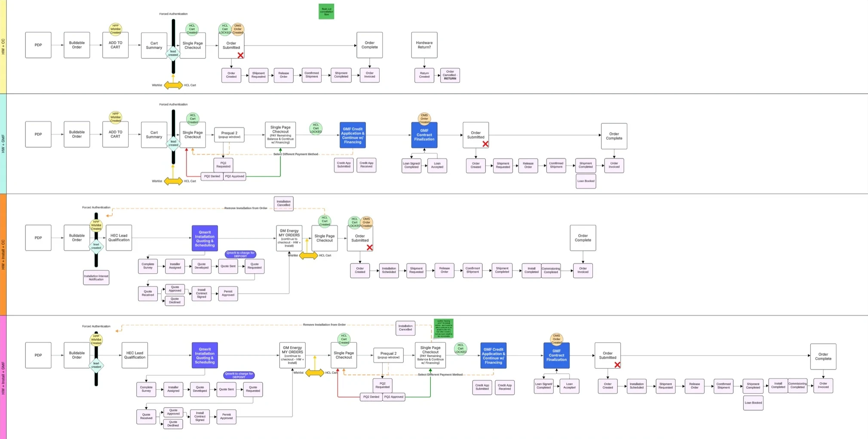Select Prequal 2 popup box in HW + GMF lane
Screen dimensions: 868x439
pyautogui.click(x=229, y=135)
